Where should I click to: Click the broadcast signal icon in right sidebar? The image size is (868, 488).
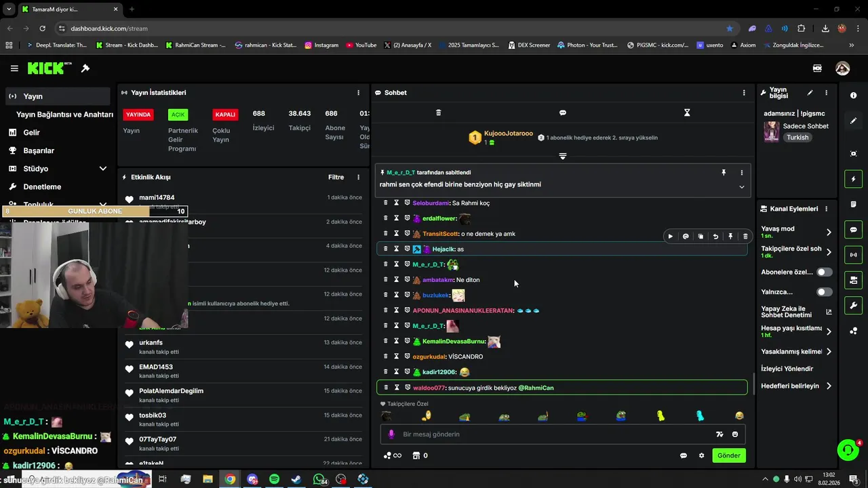(853, 255)
